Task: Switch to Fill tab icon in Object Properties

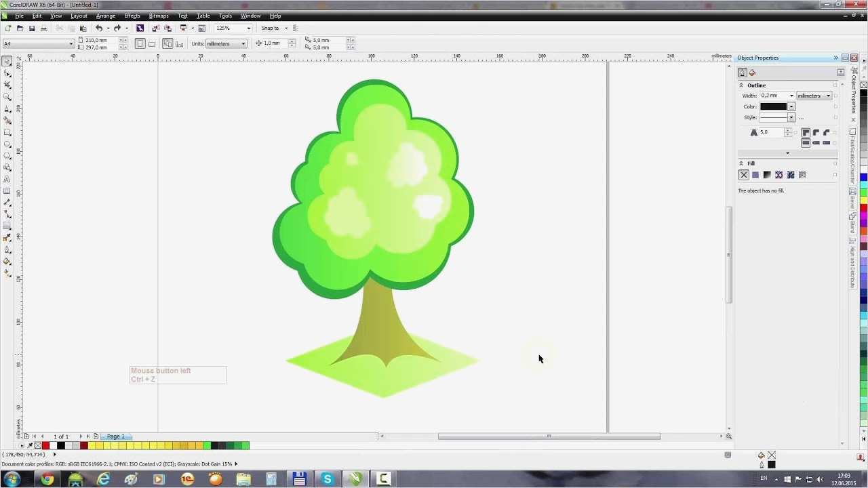Action: click(753, 73)
